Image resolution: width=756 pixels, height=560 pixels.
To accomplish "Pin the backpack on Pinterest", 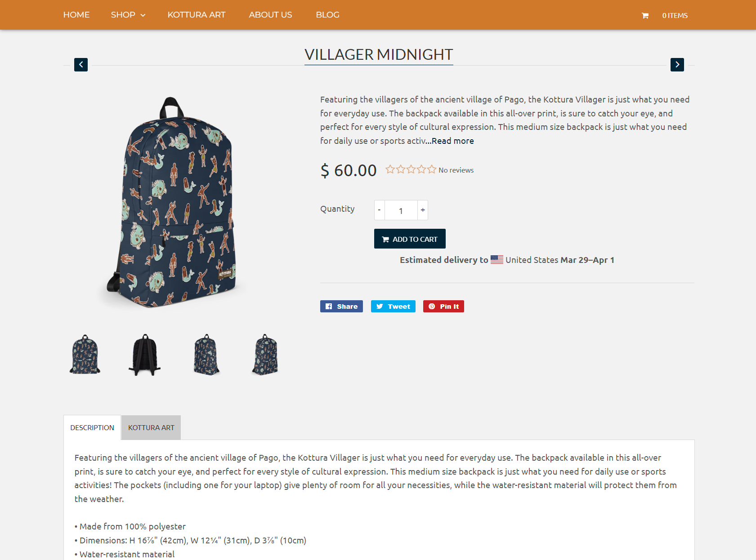I will 443,307.
